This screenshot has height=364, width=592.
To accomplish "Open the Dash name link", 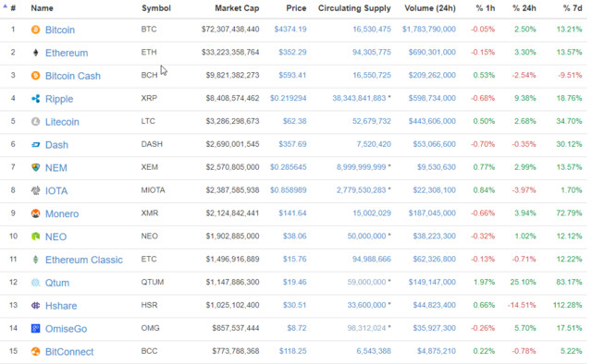I will click(x=56, y=145).
